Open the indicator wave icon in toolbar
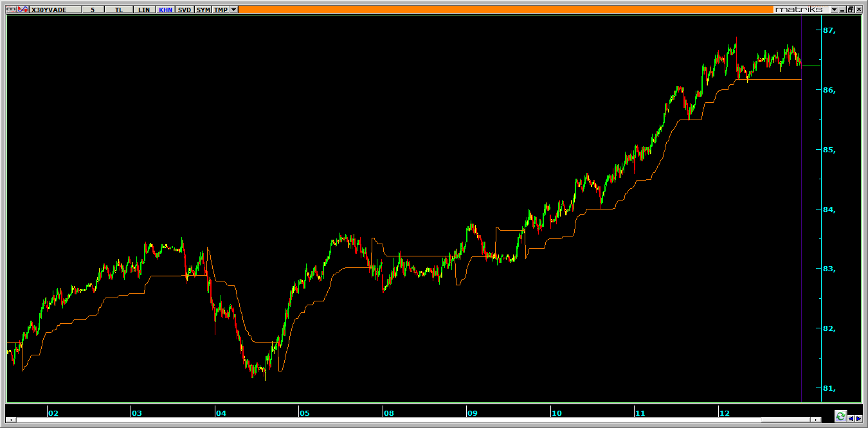 [x=23, y=10]
